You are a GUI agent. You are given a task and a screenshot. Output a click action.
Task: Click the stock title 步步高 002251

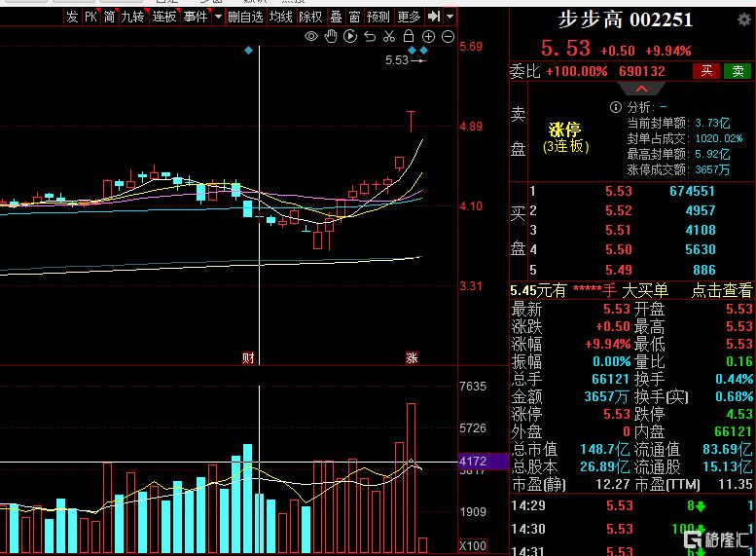626,19
